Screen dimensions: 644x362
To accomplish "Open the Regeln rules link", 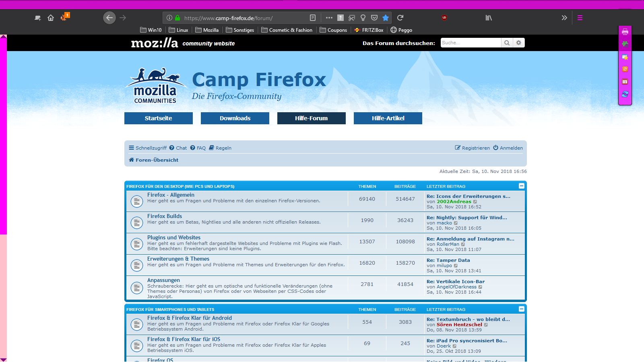I will (x=220, y=148).
